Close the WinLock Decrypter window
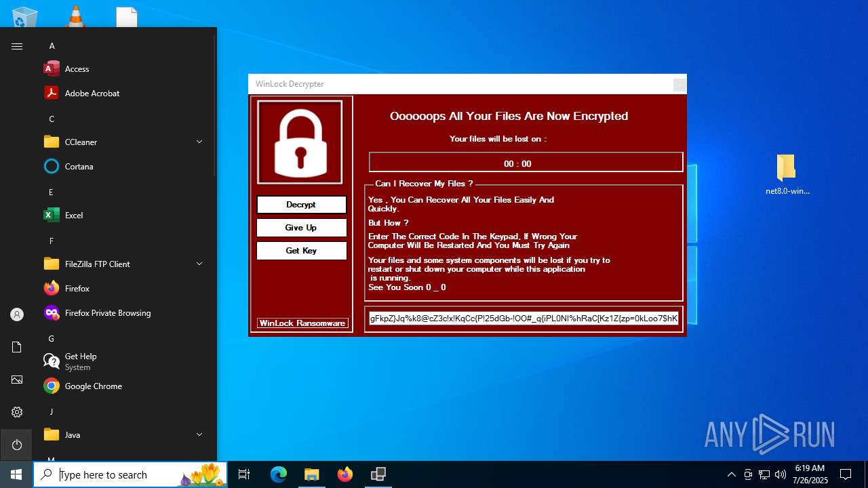868x488 pixels. click(x=679, y=84)
